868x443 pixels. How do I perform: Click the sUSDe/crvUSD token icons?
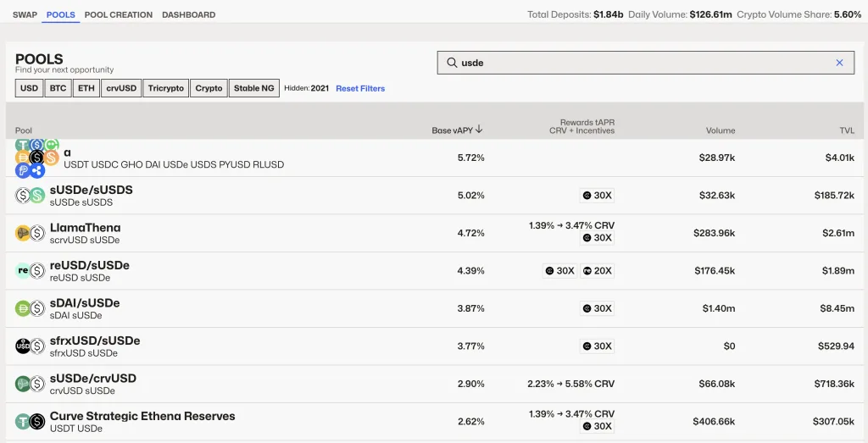click(x=30, y=383)
